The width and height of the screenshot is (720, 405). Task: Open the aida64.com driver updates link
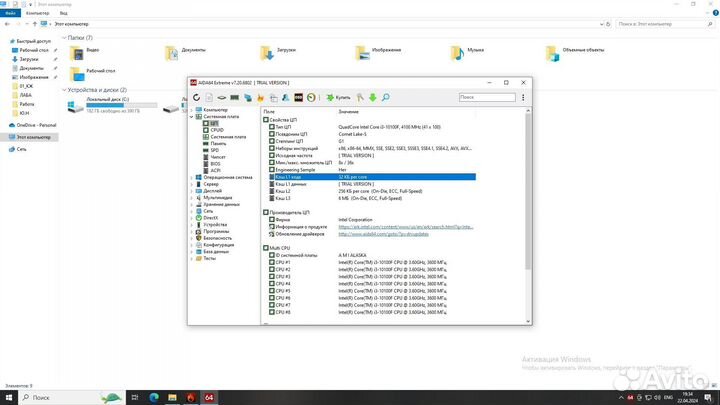click(383, 234)
